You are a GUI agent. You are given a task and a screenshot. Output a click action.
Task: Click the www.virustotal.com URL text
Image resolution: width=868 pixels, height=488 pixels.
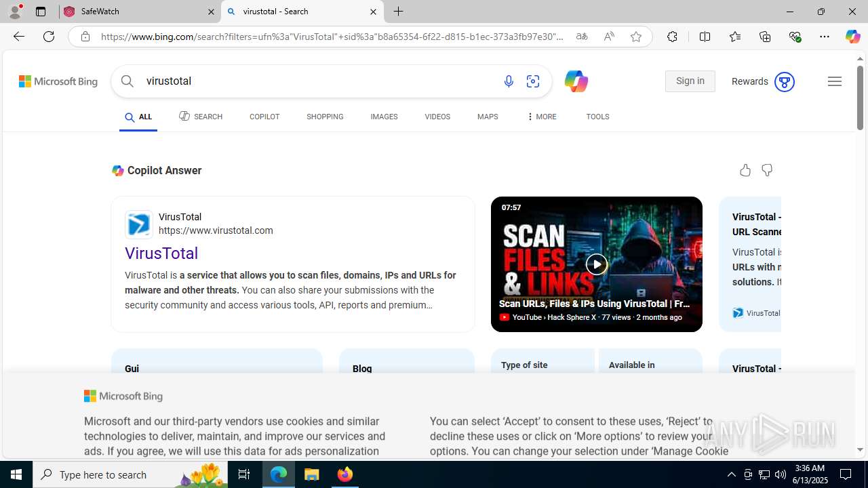216,230
